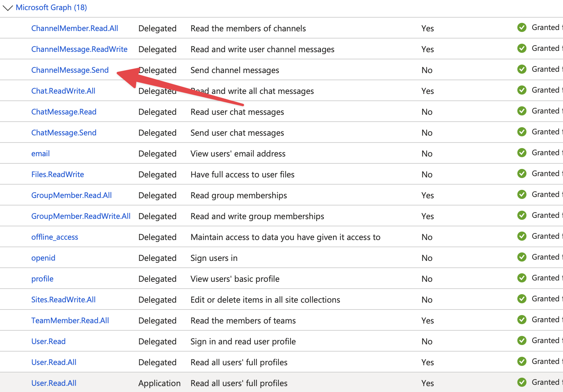Collapse the Microsoft Graph (18) group chevron
Viewport: 563px width, 392px height.
tap(8, 8)
